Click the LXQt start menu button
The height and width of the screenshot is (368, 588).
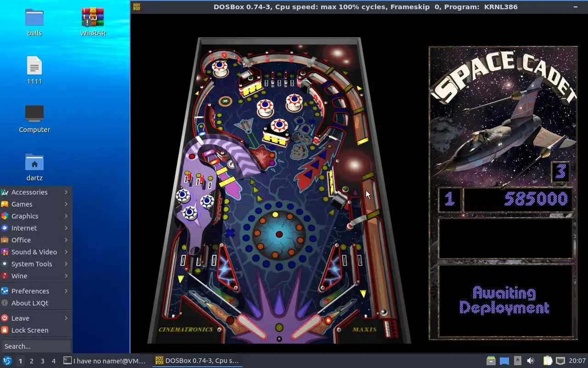coord(7,361)
